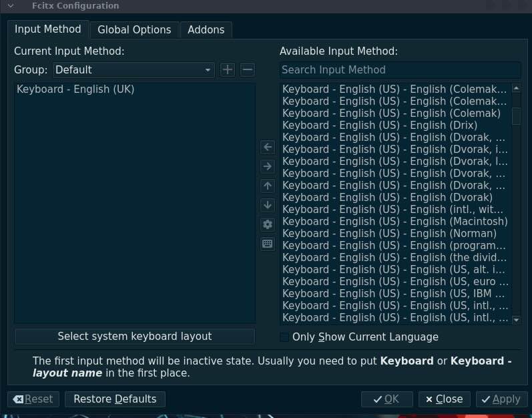Switch to the Global Options tab
The image size is (532, 418).
click(x=134, y=30)
